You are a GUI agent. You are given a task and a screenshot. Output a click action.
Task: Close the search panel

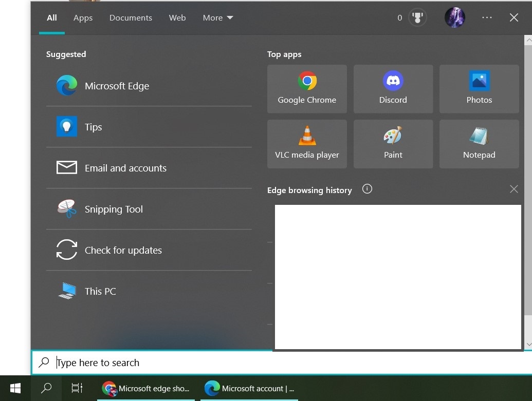tap(513, 17)
